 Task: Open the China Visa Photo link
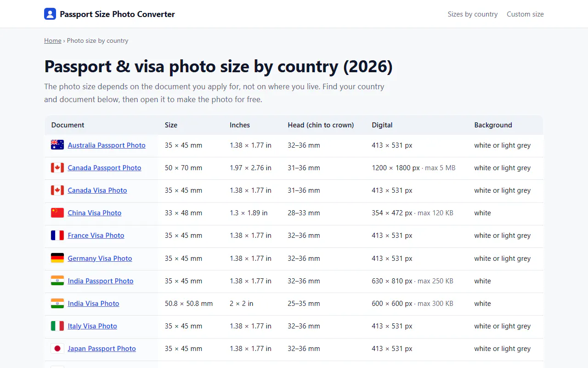(x=95, y=213)
